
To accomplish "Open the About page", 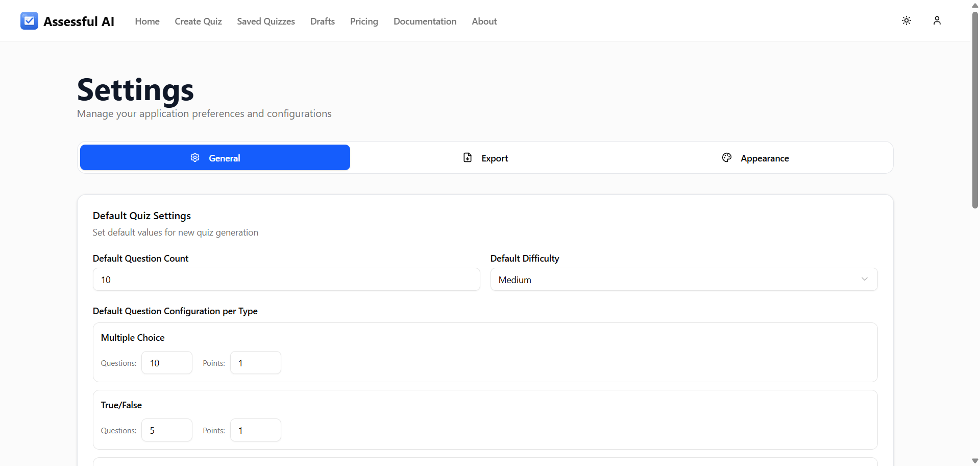I will [x=484, y=21].
